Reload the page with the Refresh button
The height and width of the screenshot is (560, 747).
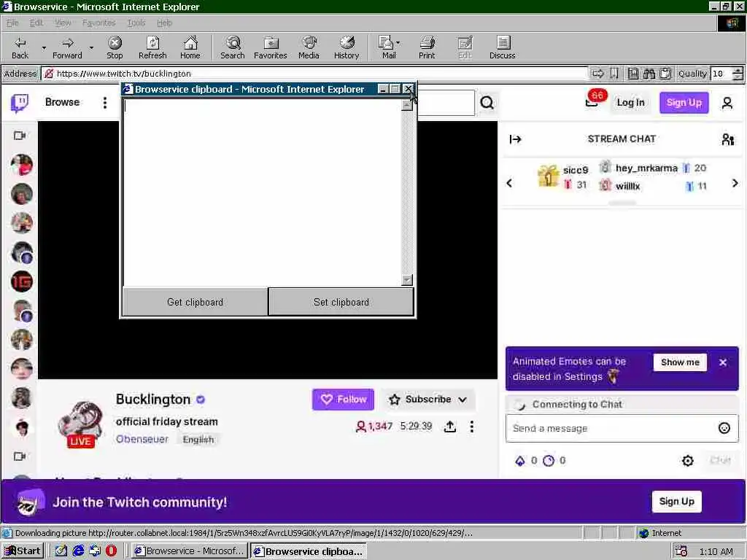pos(152,48)
